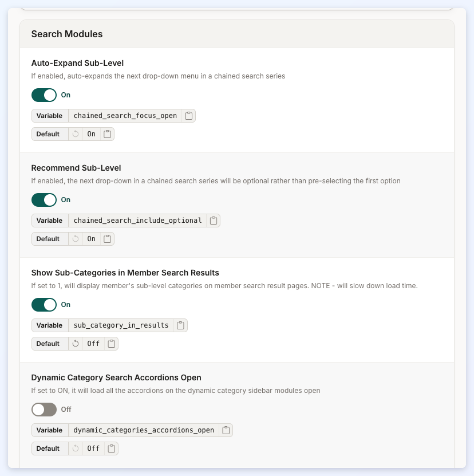The height and width of the screenshot is (476, 474).
Task: Copy default value of Auto-Expand Sub-Level
Action: pos(108,134)
